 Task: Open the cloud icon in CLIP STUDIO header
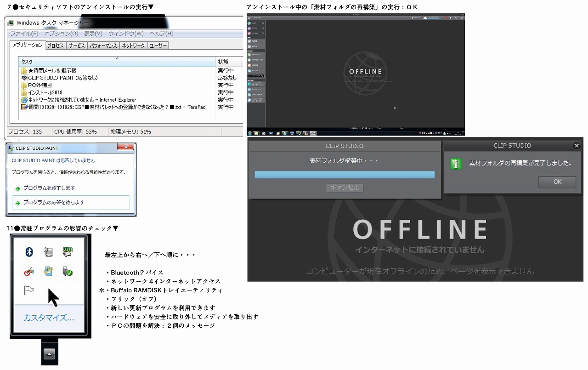425,17
